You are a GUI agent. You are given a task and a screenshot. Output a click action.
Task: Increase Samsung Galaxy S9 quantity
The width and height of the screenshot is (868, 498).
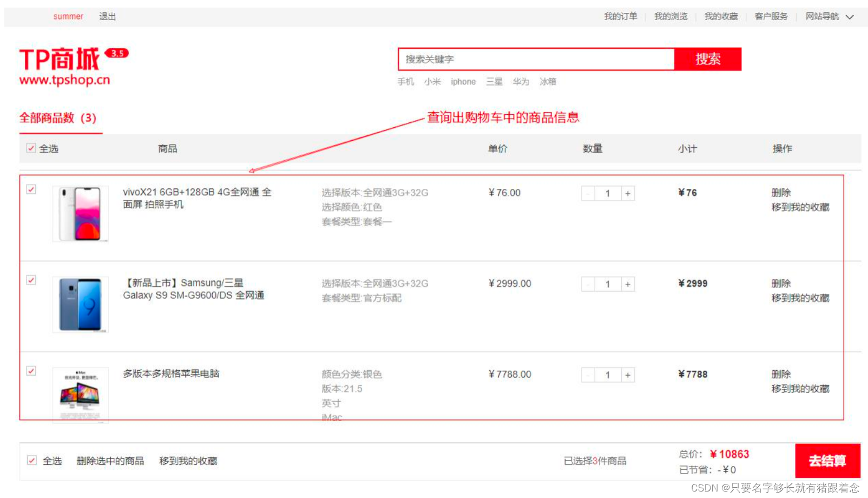tap(628, 284)
